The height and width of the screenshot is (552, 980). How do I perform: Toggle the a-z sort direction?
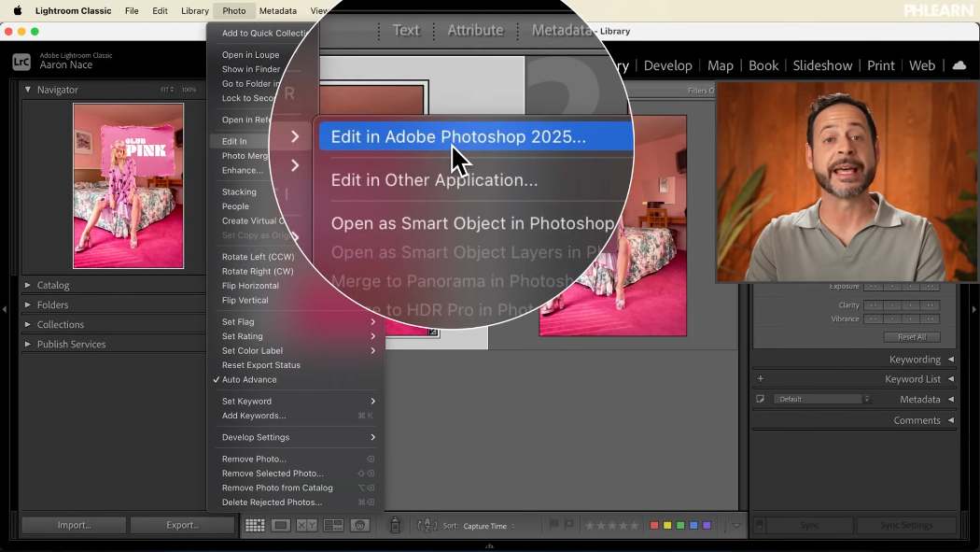tap(427, 525)
